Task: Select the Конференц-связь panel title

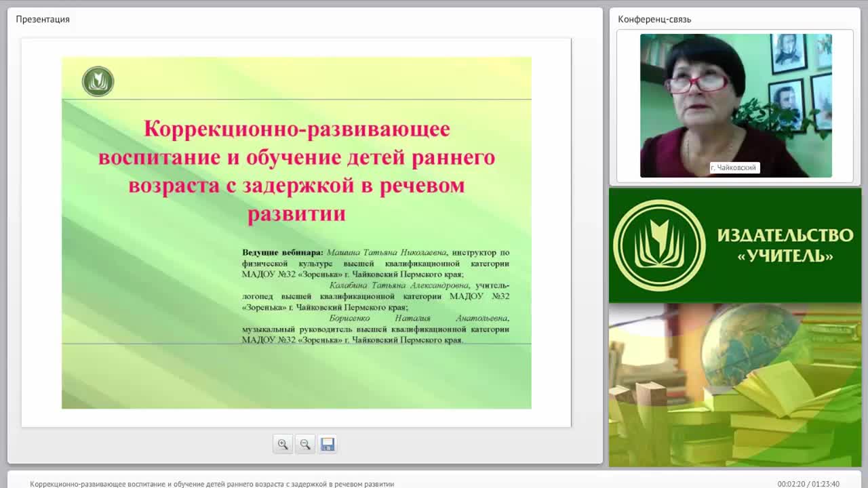Action: pos(654,19)
